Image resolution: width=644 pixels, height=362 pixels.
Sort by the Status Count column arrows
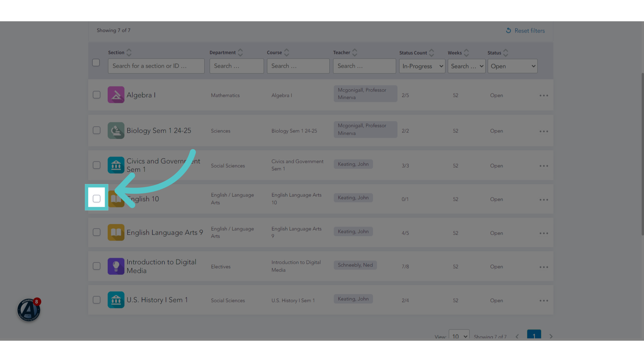pos(431,53)
